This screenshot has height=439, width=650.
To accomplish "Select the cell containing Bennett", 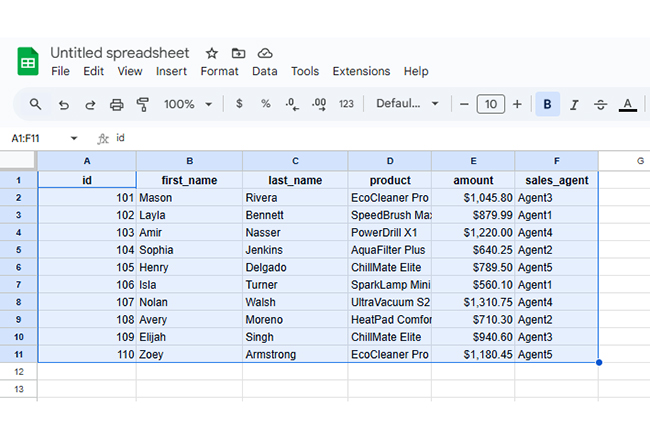I will [295, 215].
